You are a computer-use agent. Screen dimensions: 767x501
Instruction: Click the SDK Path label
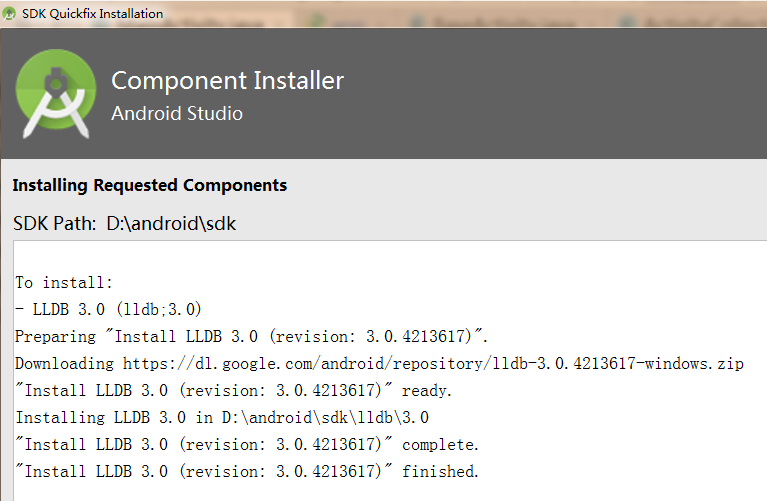(55, 224)
